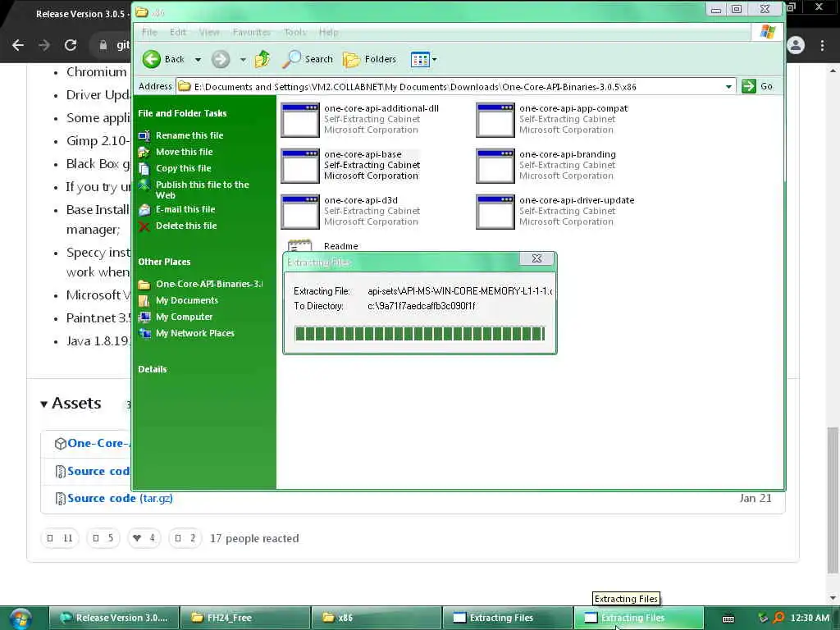Select one-core-api-base file icon

pyautogui.click(x=300, y=166)
